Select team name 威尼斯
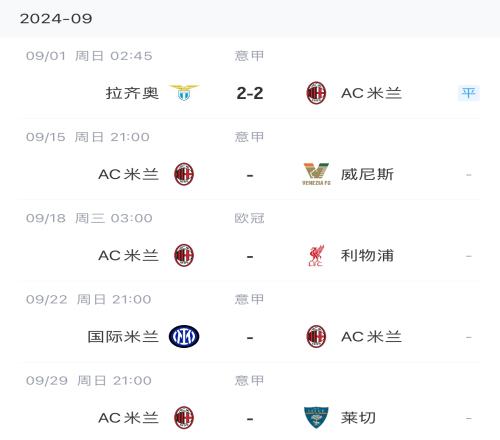Screen dimensions: 500x440 point(367,174)
